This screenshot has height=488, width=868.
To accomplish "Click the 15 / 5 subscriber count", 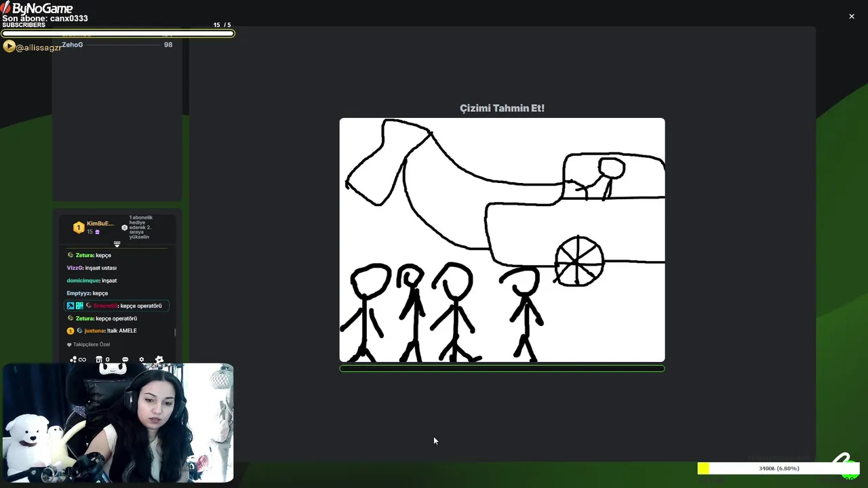I will pyautogui.click(x=222, y=25).
